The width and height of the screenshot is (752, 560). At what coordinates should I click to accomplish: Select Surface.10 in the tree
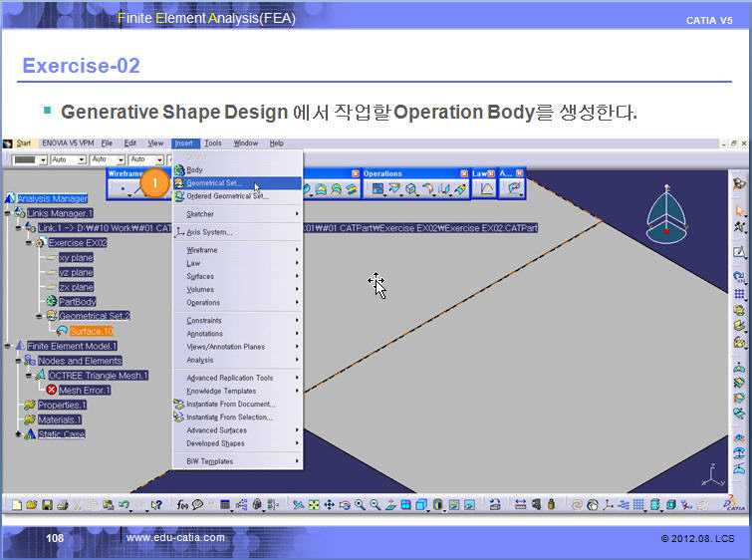pos(91,331)
